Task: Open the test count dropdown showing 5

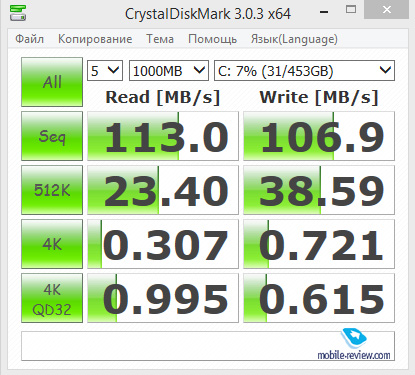Action: click(x=105, y=71)
